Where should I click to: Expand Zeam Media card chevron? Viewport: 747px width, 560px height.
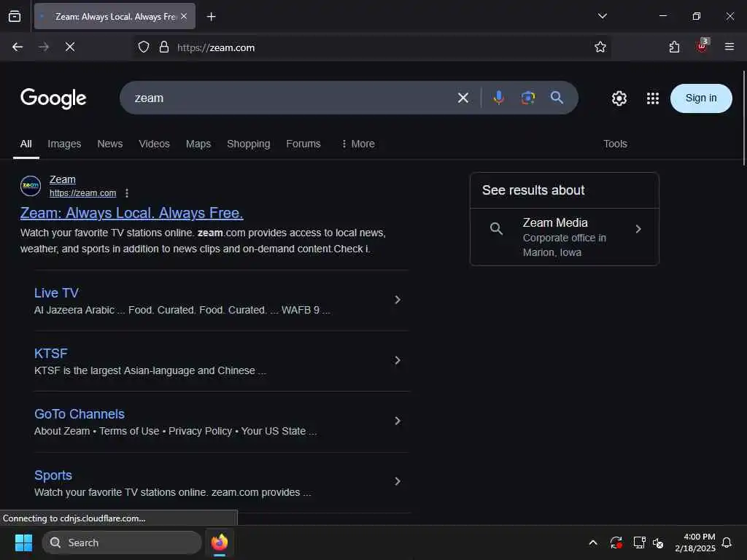[x=638, y=229]
